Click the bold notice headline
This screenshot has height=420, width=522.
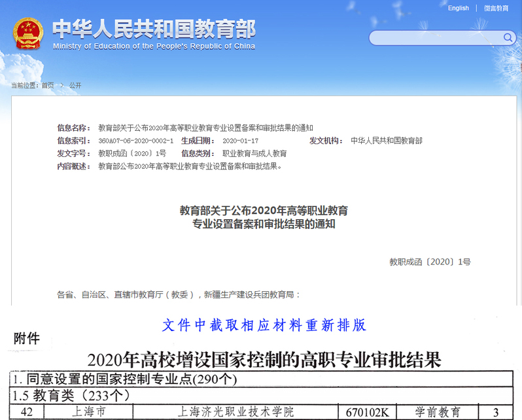point(264,217)
